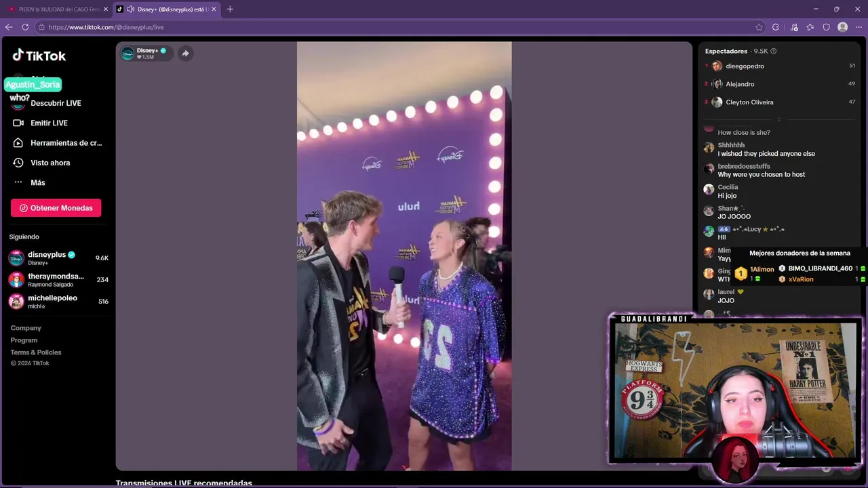The width and height of the screenshot is (868, 488).
Task: Expand the Terms & Policies footer section
Action: tap(36, 352)
